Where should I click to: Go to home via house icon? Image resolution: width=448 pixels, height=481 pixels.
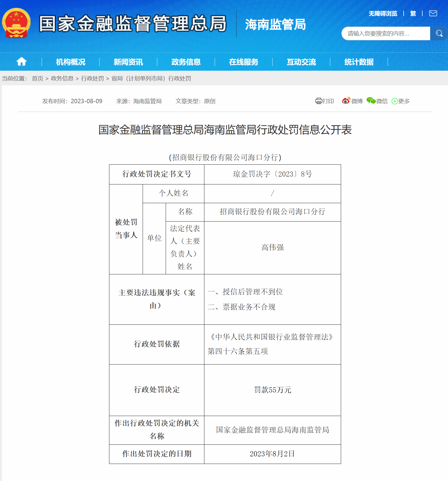[x=22, y=62]
